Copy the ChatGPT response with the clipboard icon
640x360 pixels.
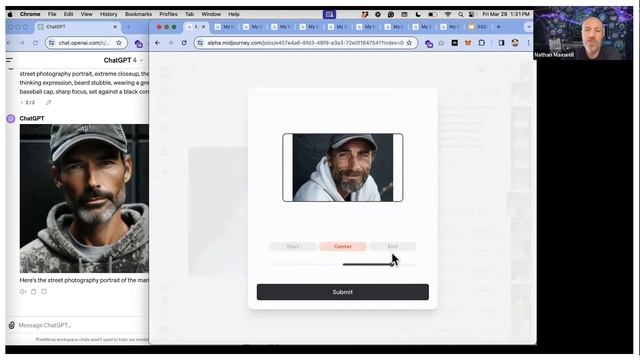click(x=33, y=291)
